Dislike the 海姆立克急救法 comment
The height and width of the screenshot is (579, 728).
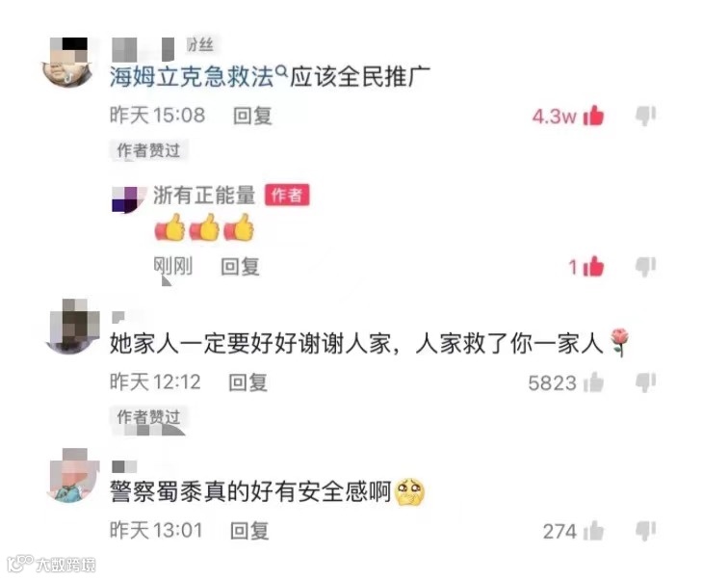pyautogui.click(x=645, y=116)
